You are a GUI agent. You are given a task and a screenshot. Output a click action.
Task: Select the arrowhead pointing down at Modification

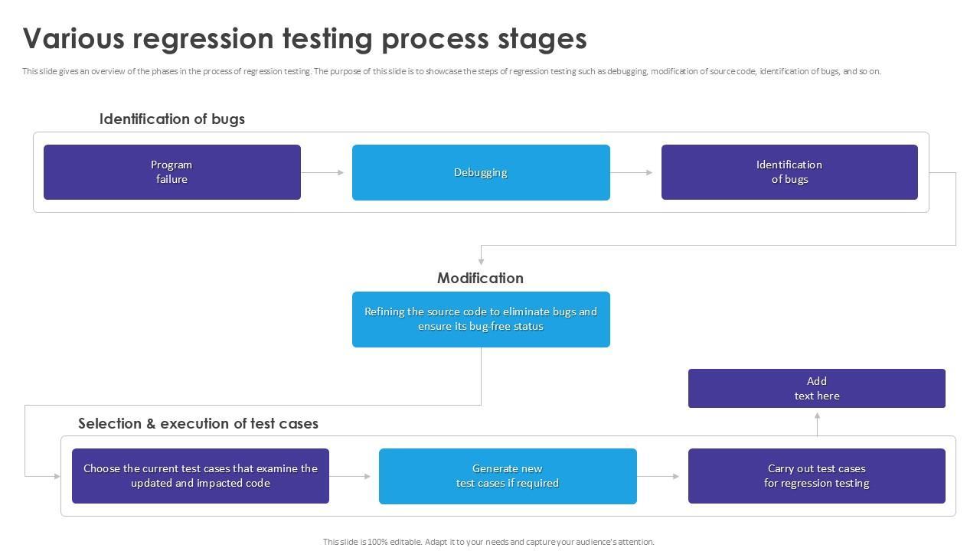pos(481,260)
